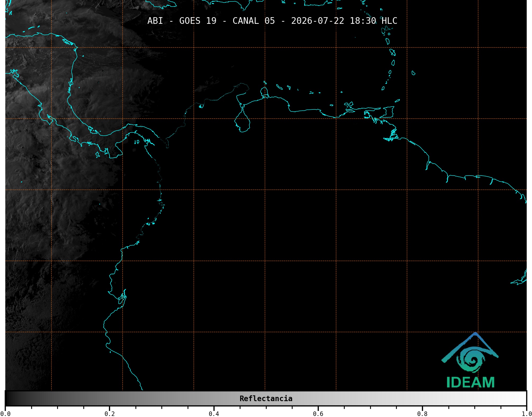Click the colorbar tick label '0.4'
Screen dimensions: 532x417
[x=214, y=414]
